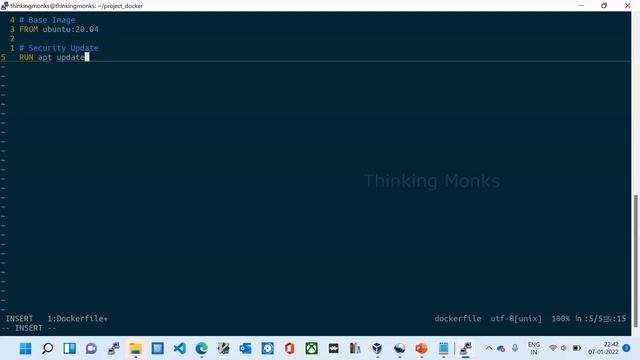Open the Xbox app

click(312, 349)
